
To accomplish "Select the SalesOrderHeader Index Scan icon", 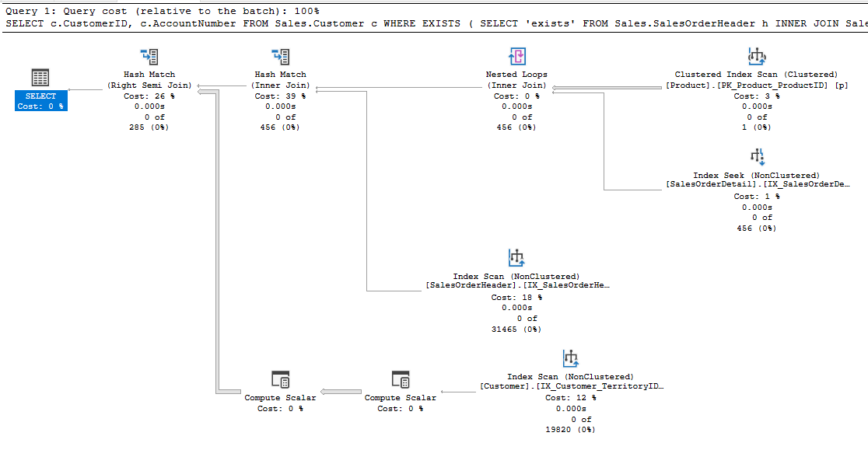I will pyautogui.click(x=517, y=257).
